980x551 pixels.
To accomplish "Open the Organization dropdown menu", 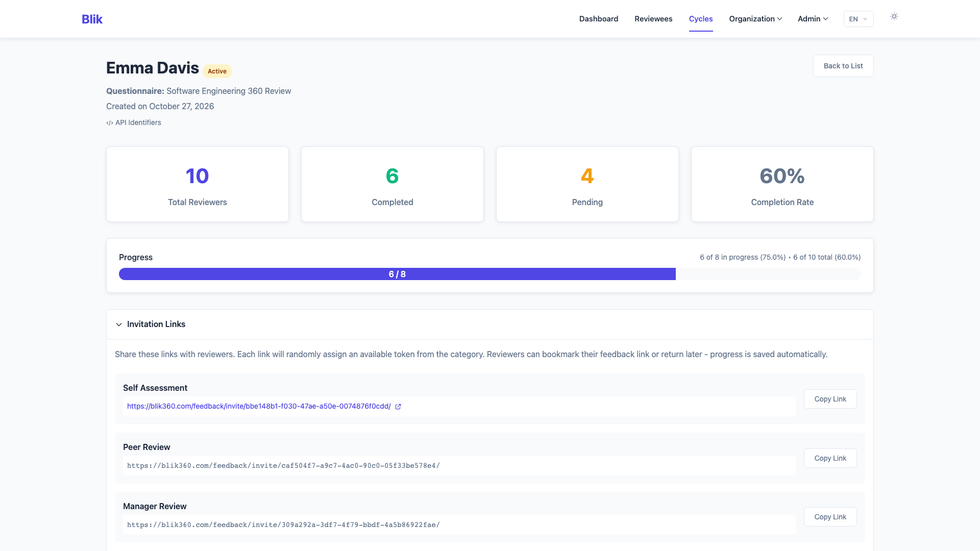I will pyautogui.click(x=755, y=19).
